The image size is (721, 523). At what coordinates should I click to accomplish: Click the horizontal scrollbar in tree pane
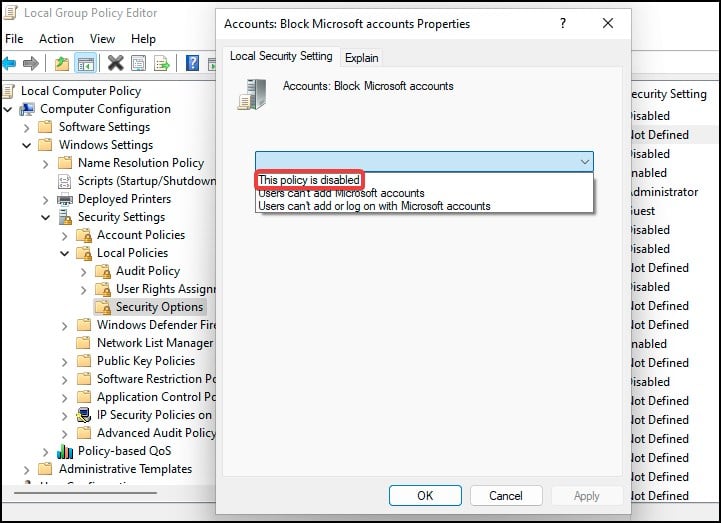point(85,493)
